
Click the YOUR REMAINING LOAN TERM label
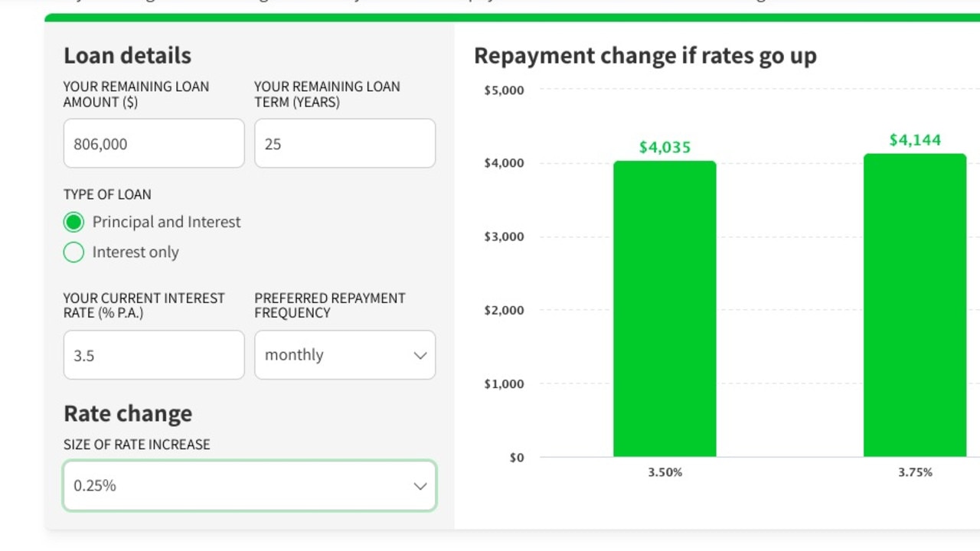pyautogui.click(x=327, y=94)
